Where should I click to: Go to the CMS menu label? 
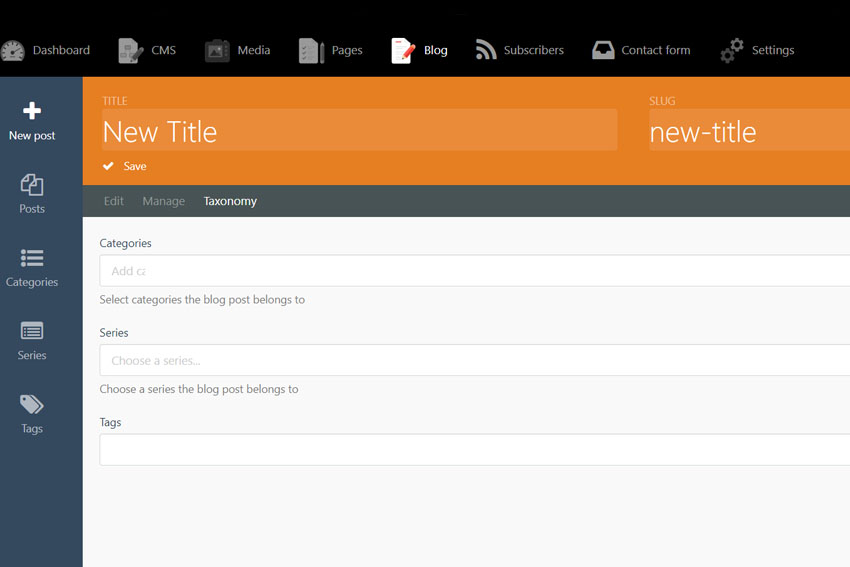pos(164,50)
